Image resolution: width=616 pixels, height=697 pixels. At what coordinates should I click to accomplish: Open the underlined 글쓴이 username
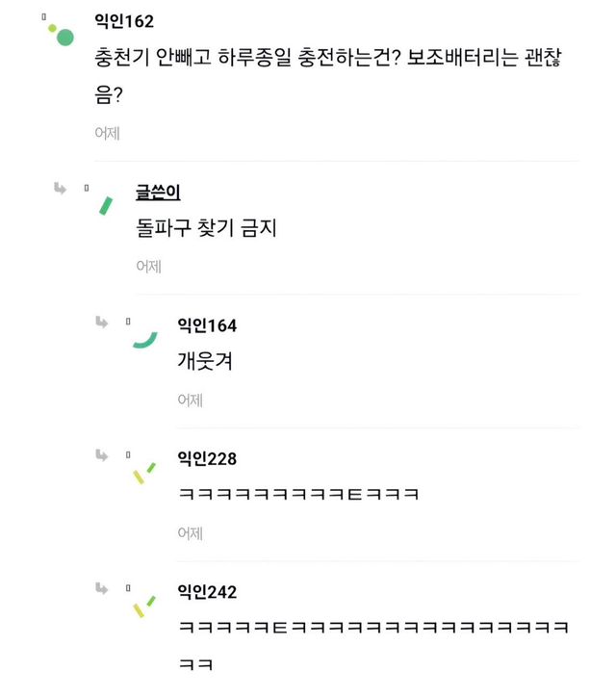click(x=158, y=193)
